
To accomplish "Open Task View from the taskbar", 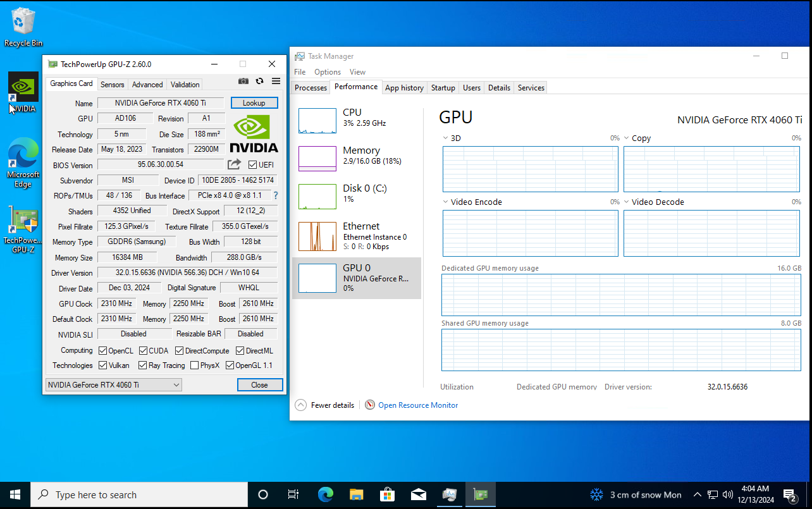I will click(x=293, y=494).
